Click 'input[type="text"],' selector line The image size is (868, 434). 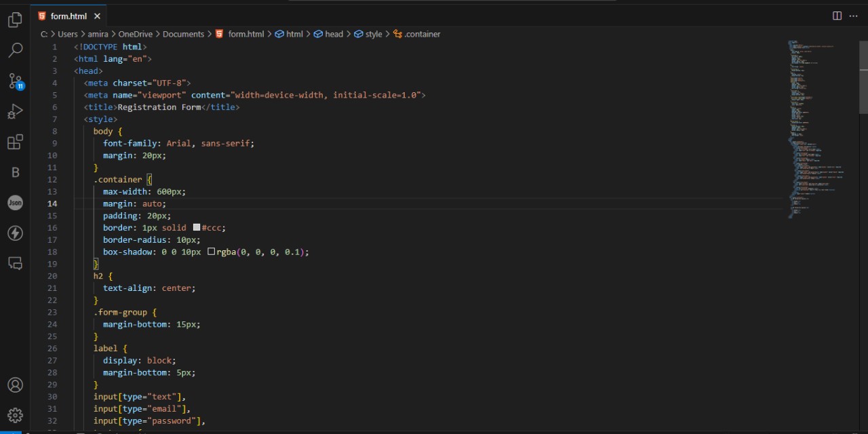click(x=140, y=397)
